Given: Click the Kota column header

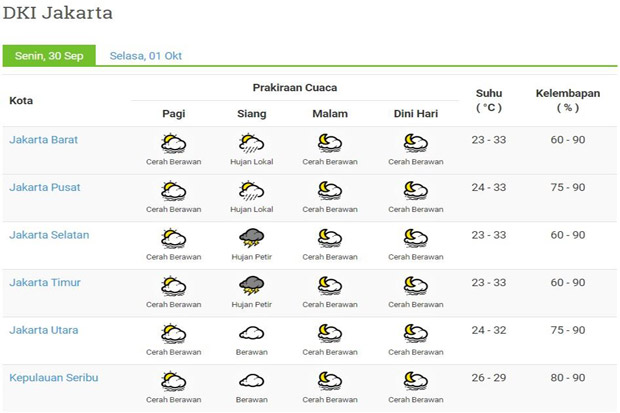Looking at the screenshot, I should (x=21, y=100).
